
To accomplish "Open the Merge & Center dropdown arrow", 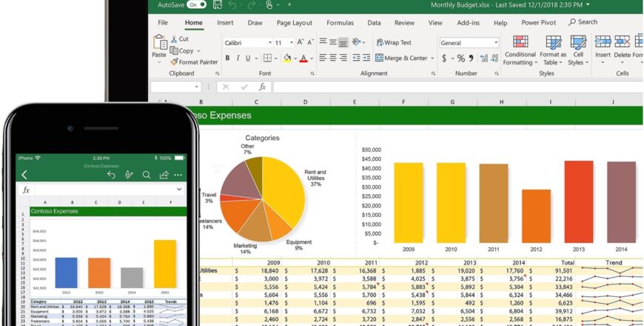I will (x=432, y=59).
